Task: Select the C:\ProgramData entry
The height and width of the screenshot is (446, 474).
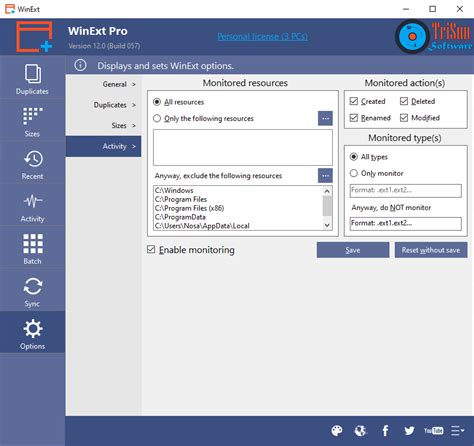Action: 180,217
